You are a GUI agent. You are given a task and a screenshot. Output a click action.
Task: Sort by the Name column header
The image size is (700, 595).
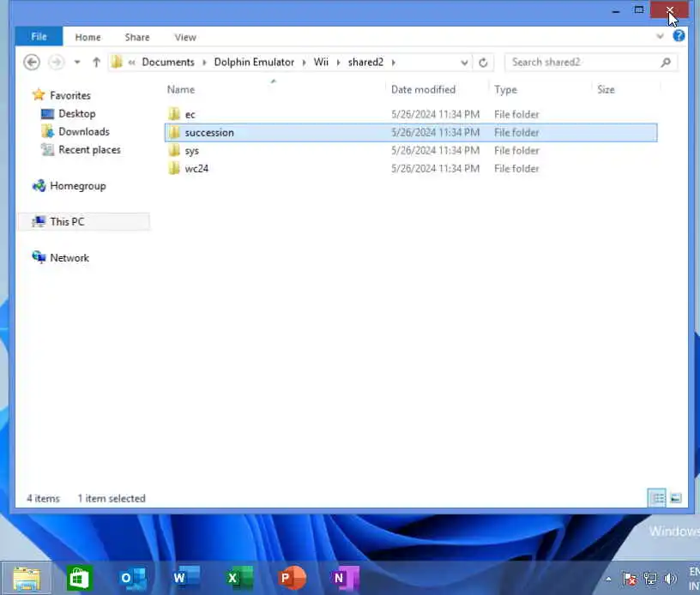[x=181, y=90]
